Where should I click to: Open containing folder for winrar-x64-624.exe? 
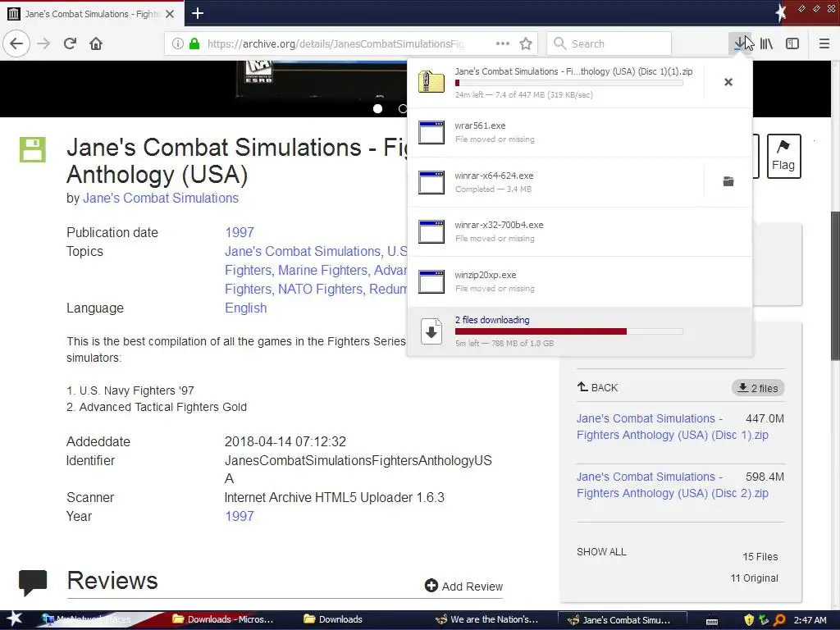coord(728,181)
